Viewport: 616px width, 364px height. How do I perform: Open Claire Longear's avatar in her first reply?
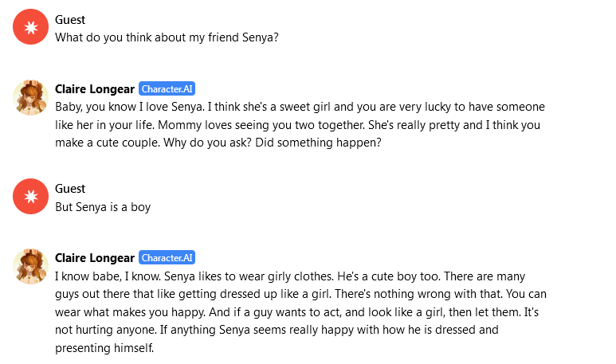[31, 97]
